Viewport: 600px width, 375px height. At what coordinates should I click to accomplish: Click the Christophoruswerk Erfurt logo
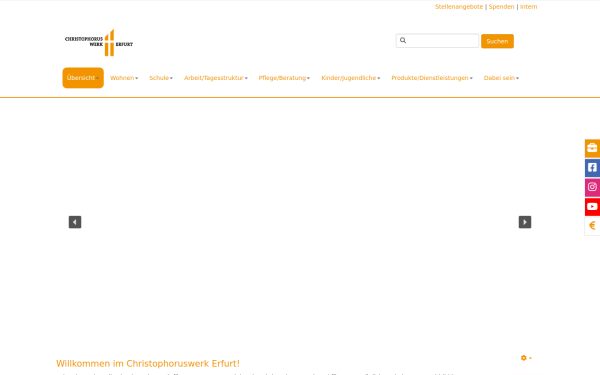[99, 42]
